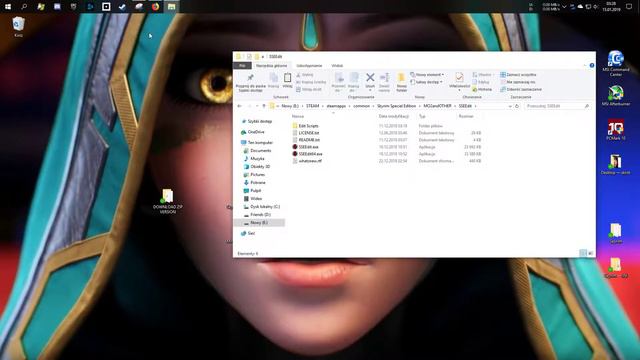Click the Back arrow in Explorer navigation
640x360 pixels.
[x=240, y=106]
